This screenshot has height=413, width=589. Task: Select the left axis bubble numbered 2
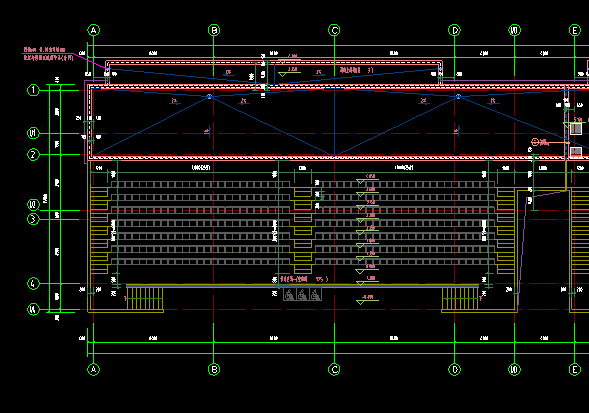point(33,154)
